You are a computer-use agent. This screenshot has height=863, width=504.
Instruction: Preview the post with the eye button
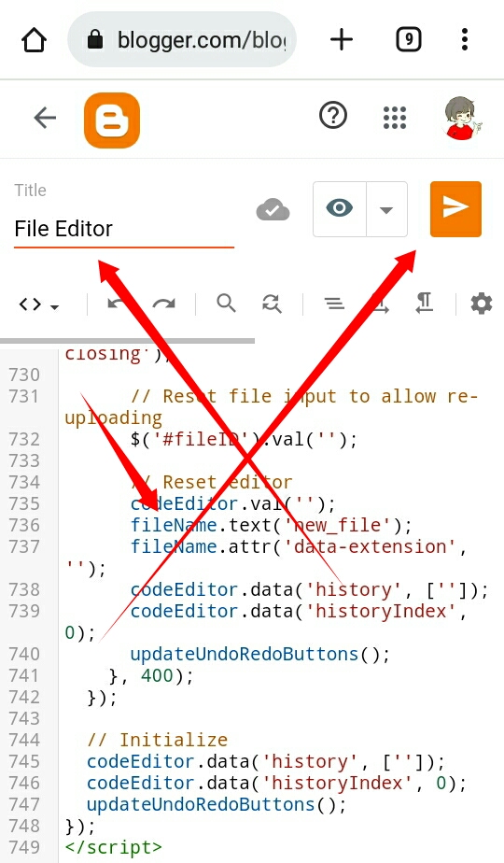pyautogui.click(x=340, y=208)
